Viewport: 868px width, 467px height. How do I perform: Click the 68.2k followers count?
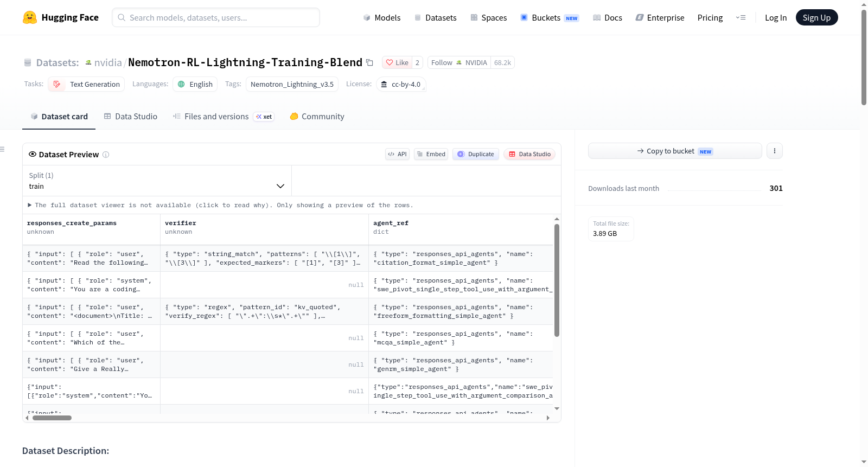(x=502, y=62)
